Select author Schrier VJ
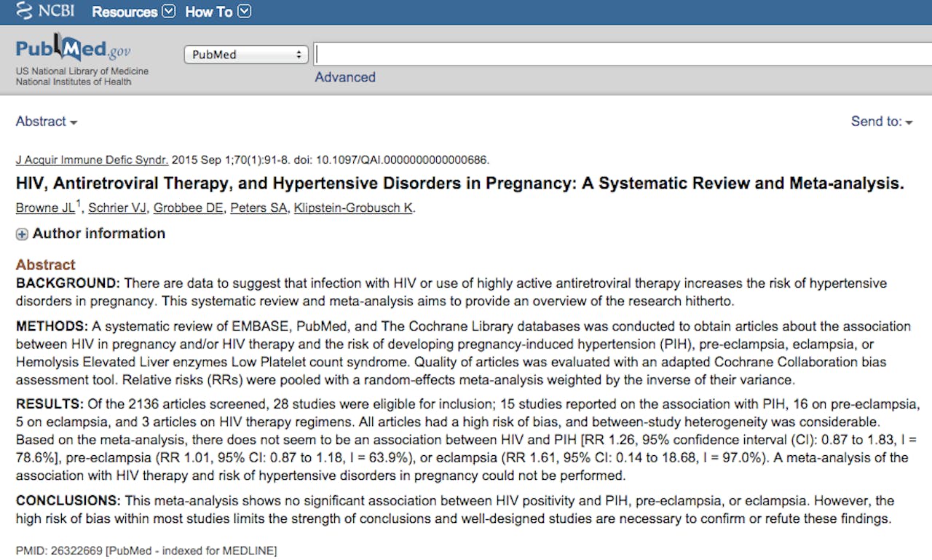The image size is (932, 560). 117,208
